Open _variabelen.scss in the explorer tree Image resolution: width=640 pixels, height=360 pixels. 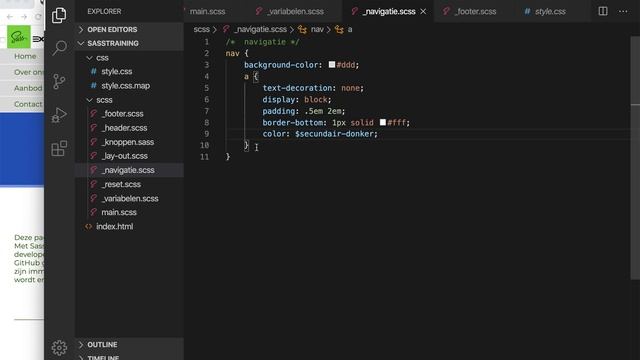(x=129, y=198)
